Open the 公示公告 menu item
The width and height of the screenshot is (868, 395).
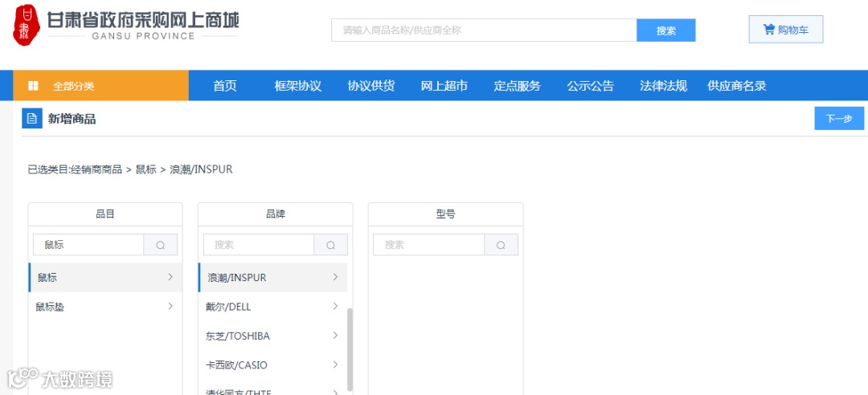[590, 86]
